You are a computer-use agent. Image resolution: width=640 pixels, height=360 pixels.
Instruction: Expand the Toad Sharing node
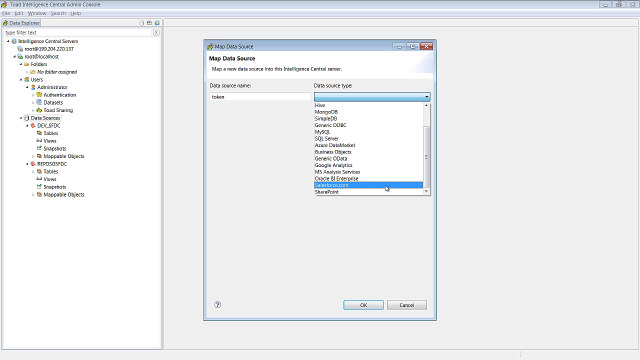point(33,110)
